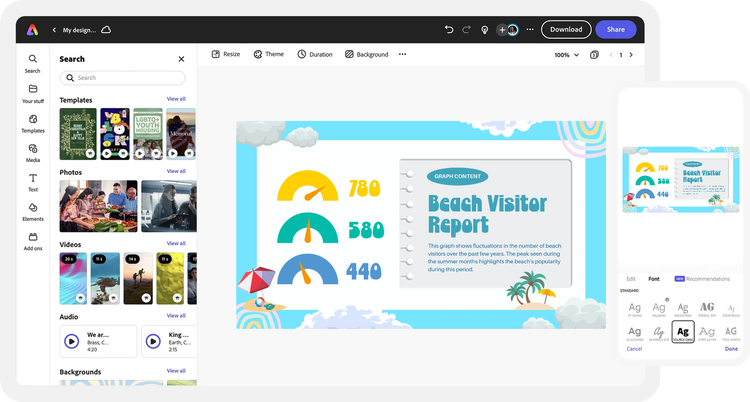Select the Font tab in phone panel
750x402 pixels.
[653, 279]
